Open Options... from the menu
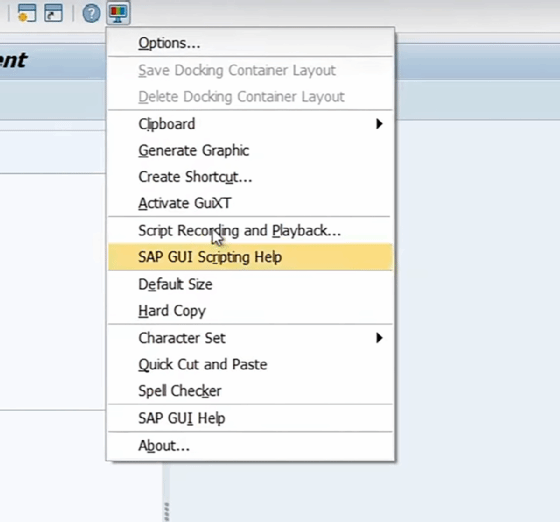The width and height of the screenshot is (560, 522). (250, 43)
